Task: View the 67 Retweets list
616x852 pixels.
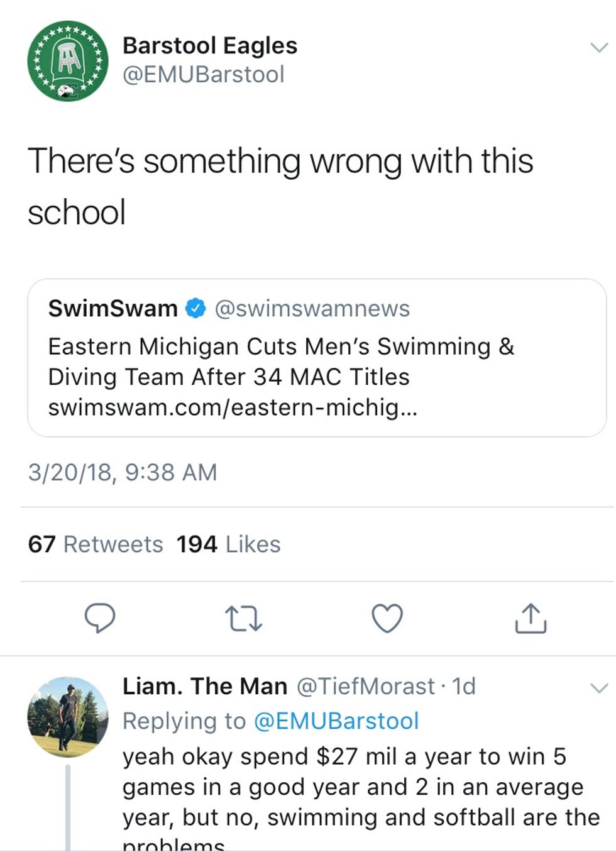Action: 96,545
